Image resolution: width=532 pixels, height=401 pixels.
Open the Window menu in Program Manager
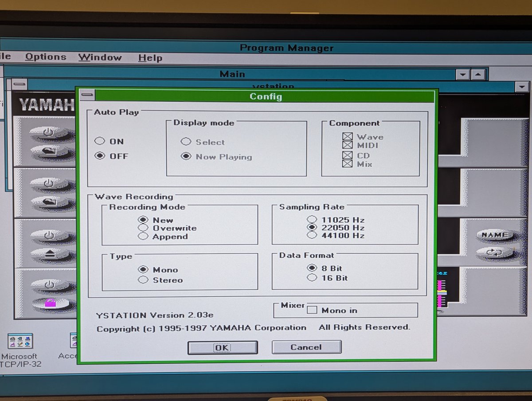(100, 57)
